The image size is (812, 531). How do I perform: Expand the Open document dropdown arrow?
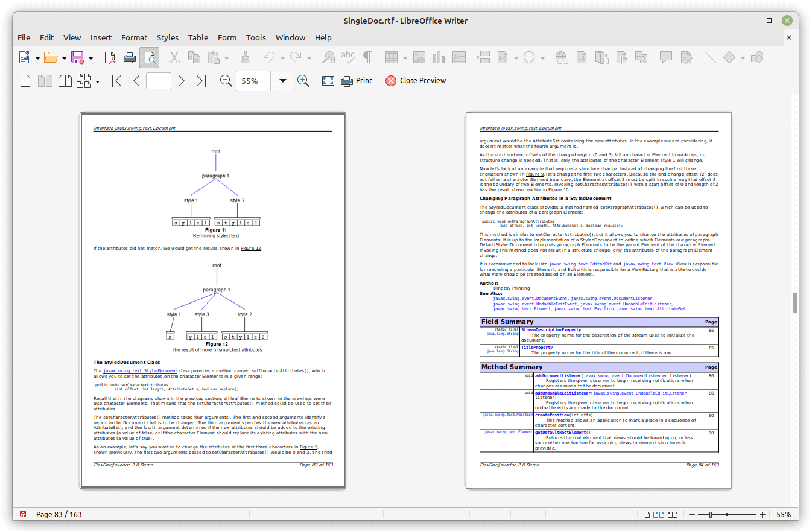click(x=64, y=58)
